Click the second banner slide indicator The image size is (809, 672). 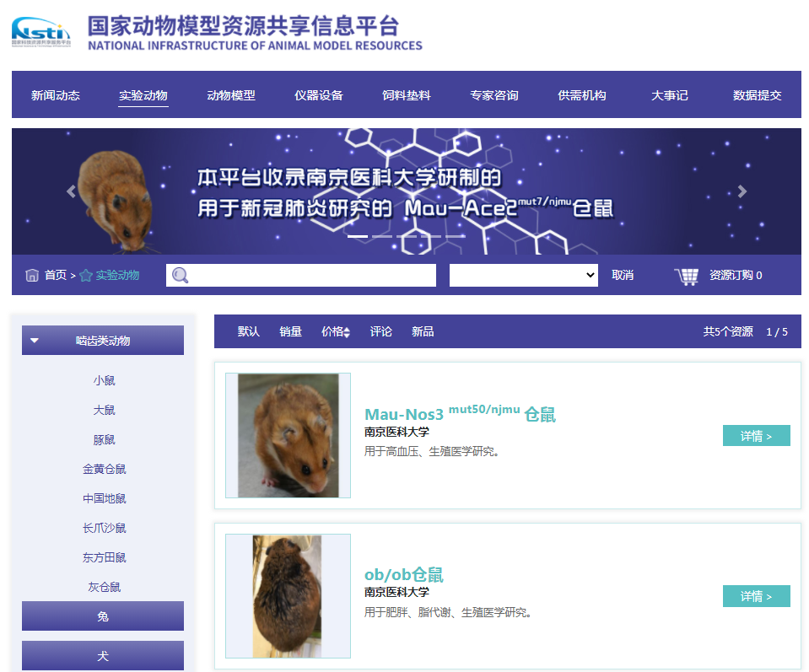pyautogui.click(x=382, y=236)
